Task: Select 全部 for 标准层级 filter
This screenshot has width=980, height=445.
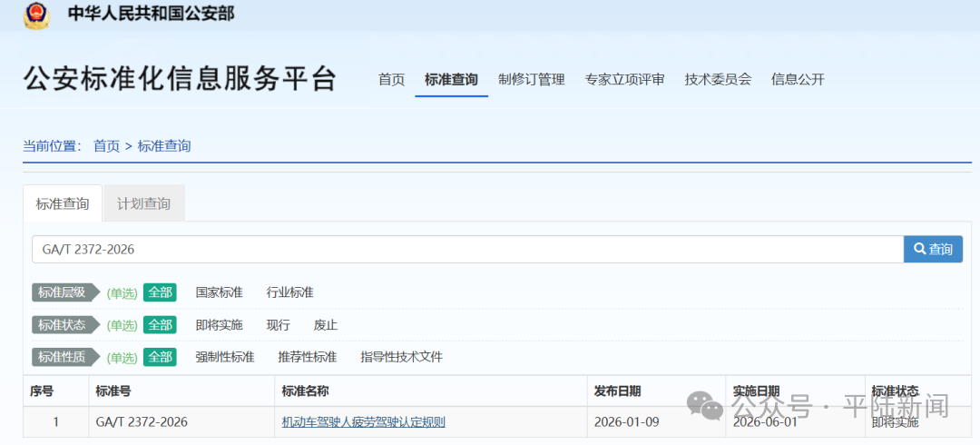Action: [x=160, y=292]
